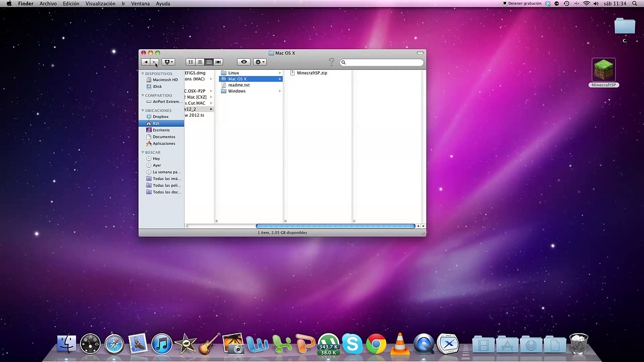
Task: Switch Finder to icon view
Action: 190,62
